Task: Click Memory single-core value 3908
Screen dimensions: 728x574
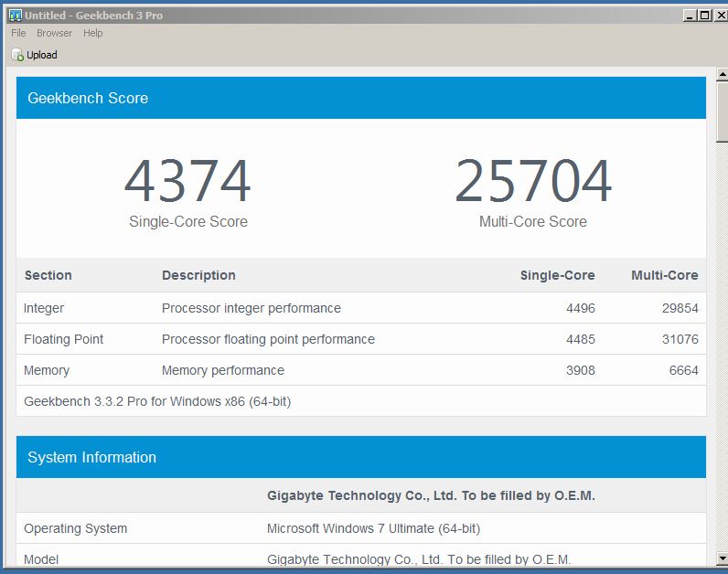Action: point(581,370)
